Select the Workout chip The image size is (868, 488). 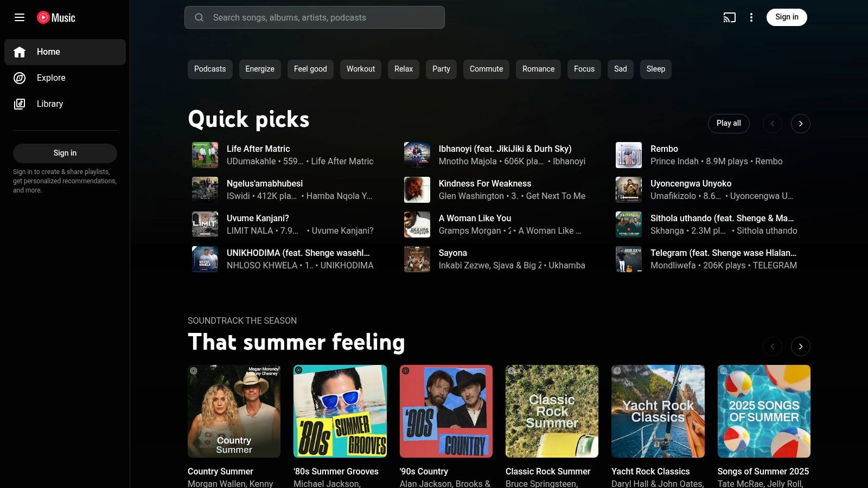tap(361, 69)
